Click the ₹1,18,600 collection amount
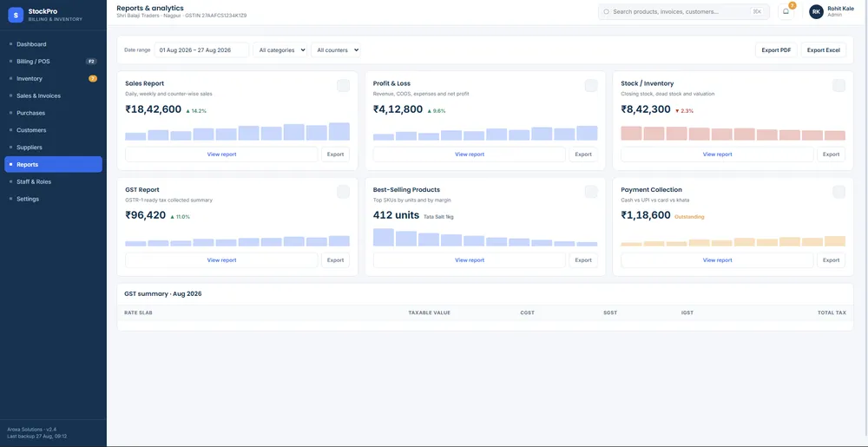The image size is (868, 447). (x=646, y=215)
